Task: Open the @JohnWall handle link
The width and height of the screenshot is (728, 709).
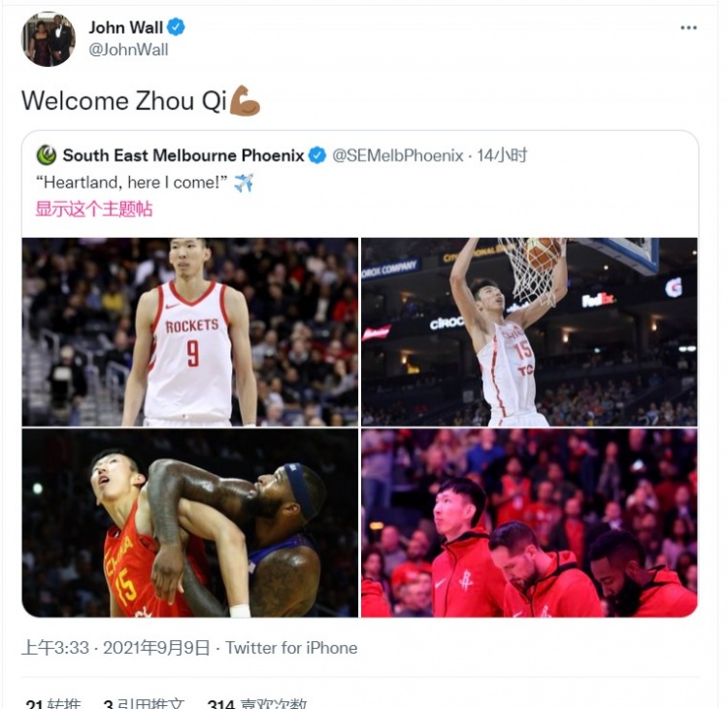Action: [128, 50]
